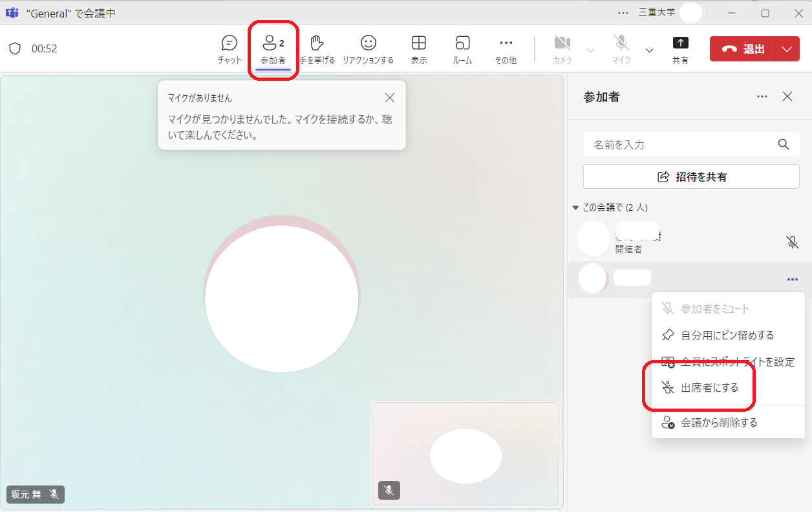Open dropdown arrow beside 退出
The image size is (812, 512).
pos(787,49)
